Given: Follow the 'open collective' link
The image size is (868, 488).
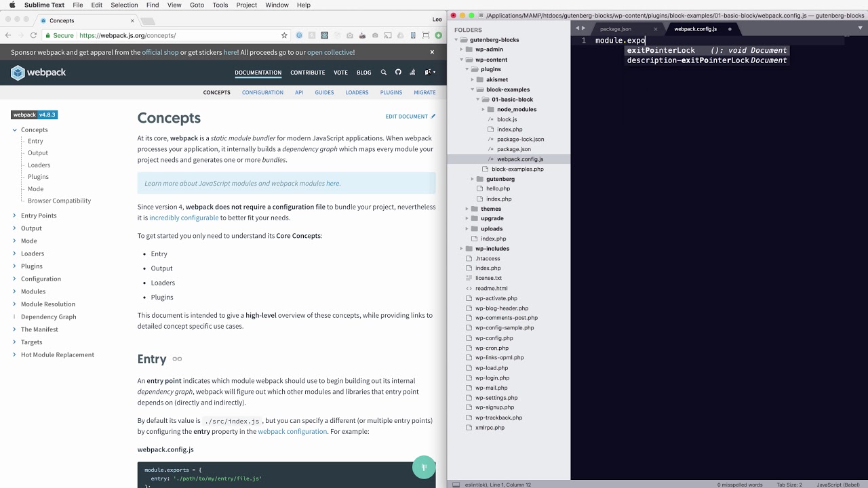Looking at the screenshot, I should (331, 52).
